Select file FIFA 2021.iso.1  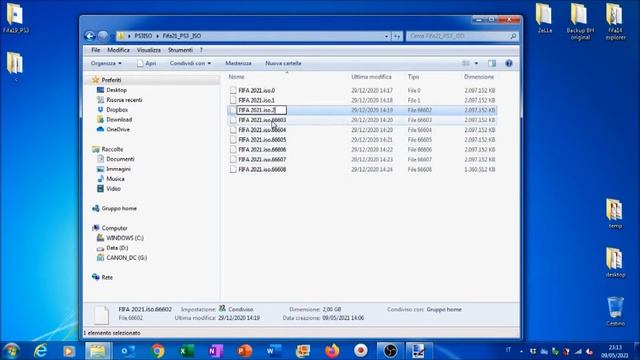point(256,100)
